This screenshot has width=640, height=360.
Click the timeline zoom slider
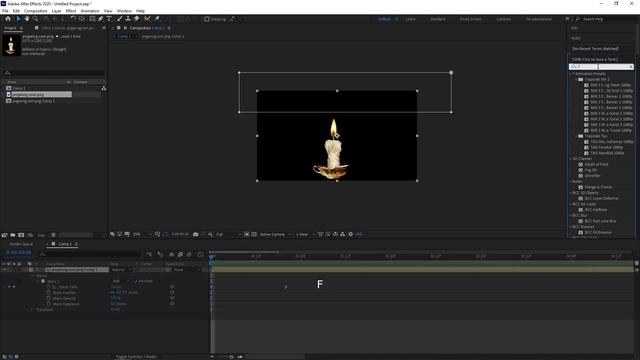coord(231,357)
